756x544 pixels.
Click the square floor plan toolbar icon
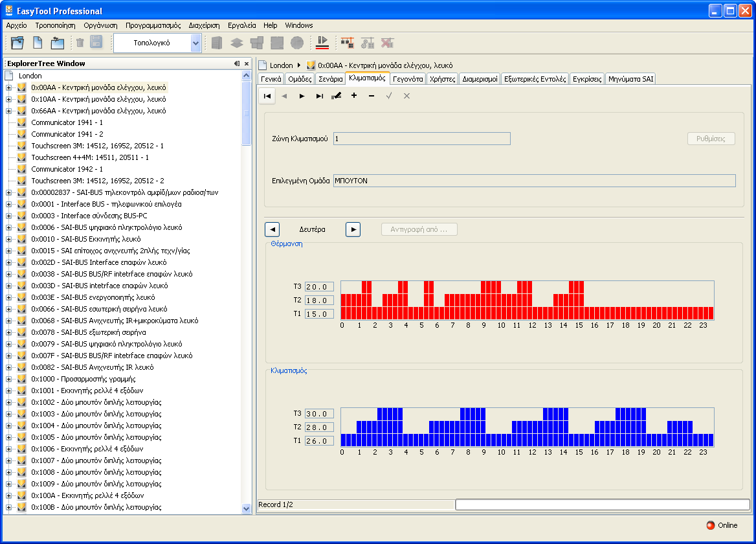tap(277, 43)
